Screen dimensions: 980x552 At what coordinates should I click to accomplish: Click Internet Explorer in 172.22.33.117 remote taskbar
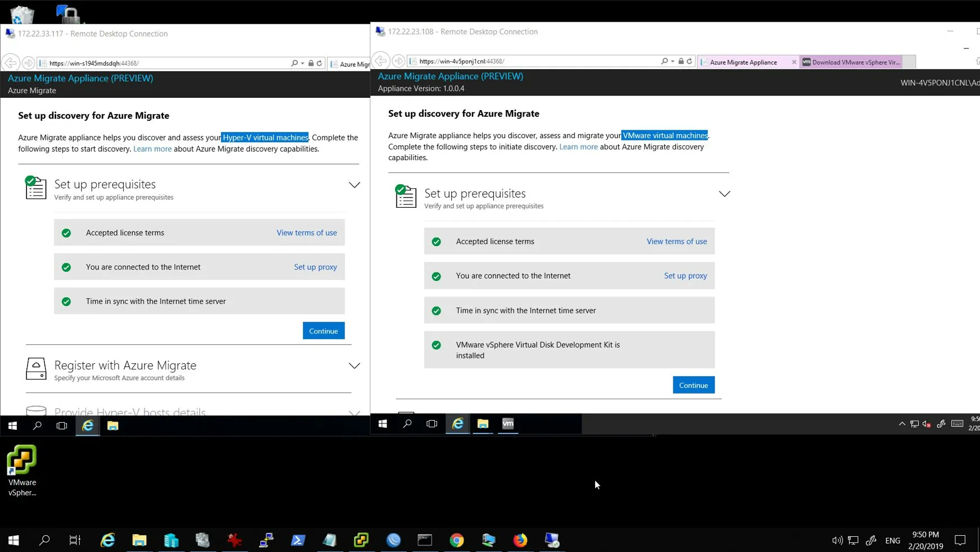tap(88, 426)
